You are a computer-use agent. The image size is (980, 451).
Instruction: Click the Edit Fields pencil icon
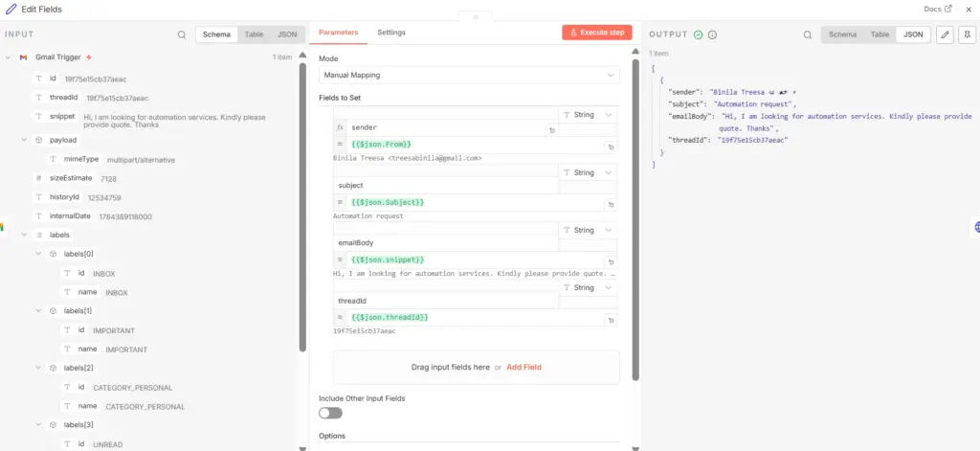click(11, 10)
